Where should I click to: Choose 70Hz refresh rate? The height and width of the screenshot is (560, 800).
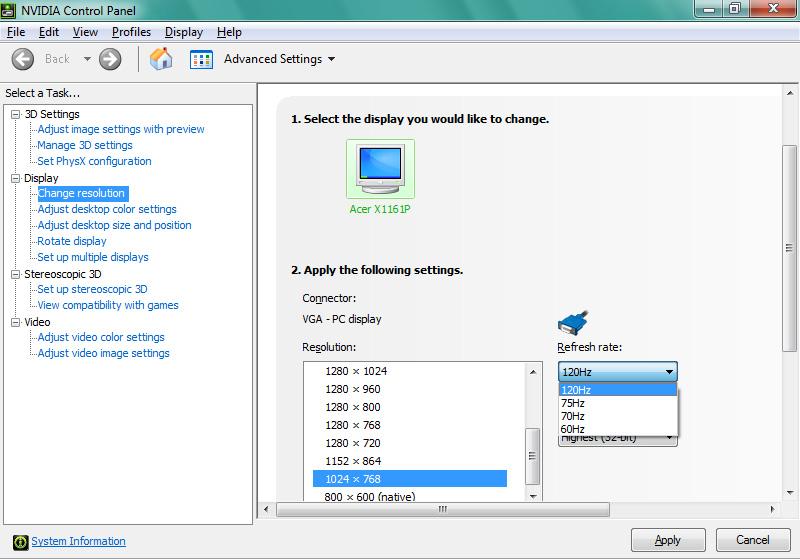click(x=618, y=416)
